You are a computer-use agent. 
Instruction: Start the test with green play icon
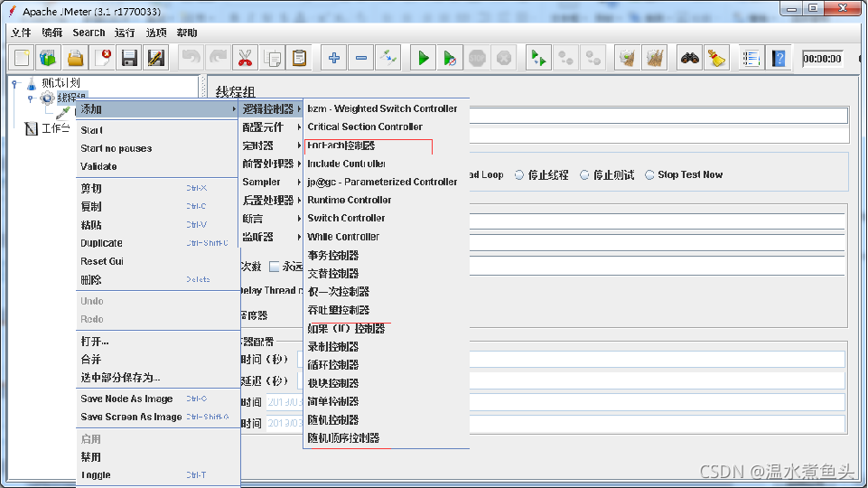point(423,58)
